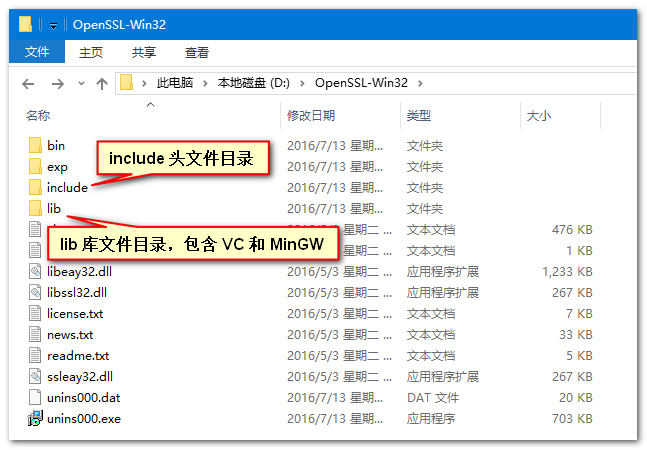Go forward with the right arrow
Screen dimensions: 647x450
coord(58,84)
